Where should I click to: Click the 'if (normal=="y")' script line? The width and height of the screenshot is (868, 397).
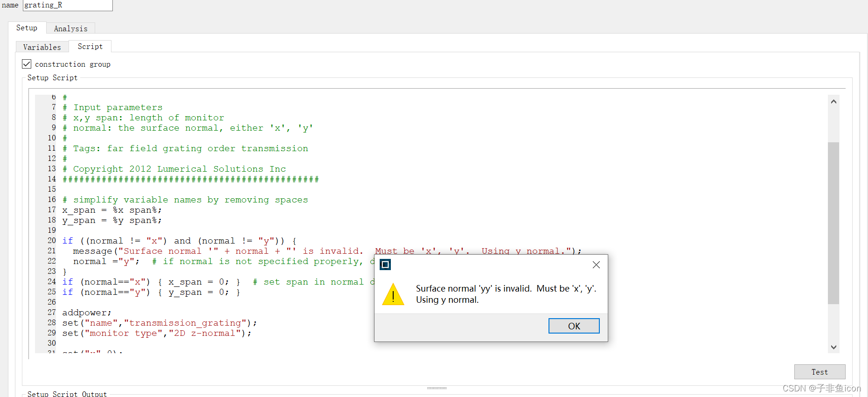point(151,292)
